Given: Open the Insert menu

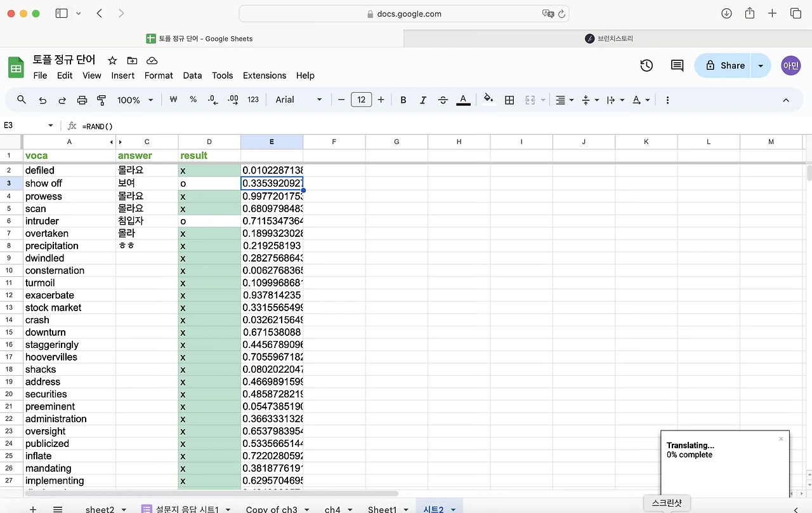Looking at the screenshot, I should (122, 76).
